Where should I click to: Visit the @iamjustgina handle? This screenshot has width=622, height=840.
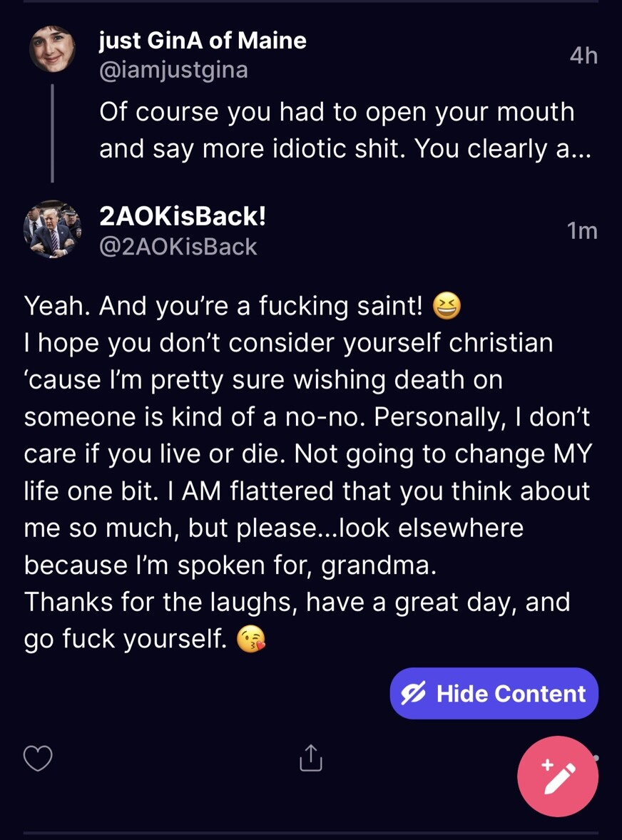173,70
